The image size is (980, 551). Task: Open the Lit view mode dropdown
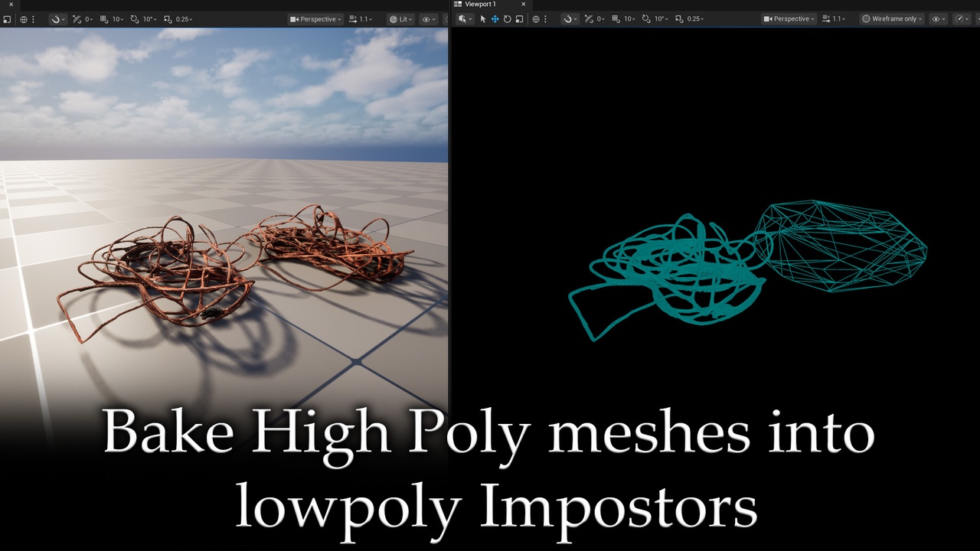pyautogui.click(x=401, y=19)
